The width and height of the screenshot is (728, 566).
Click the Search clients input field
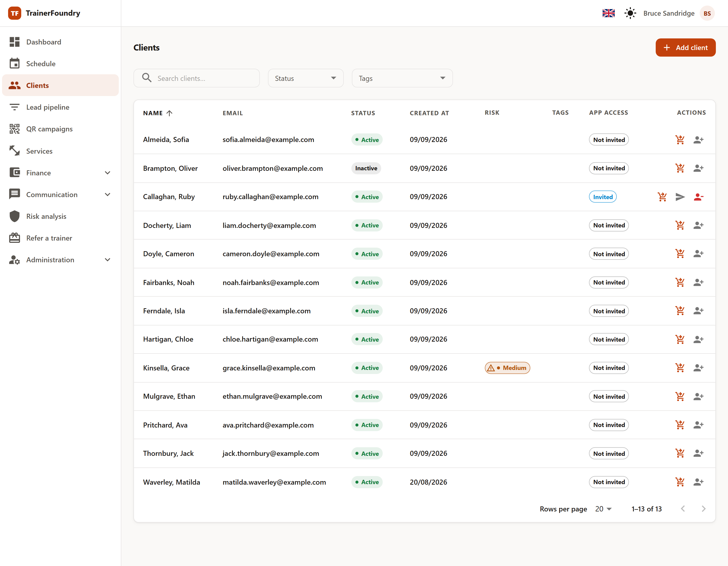tap(197, 78)
